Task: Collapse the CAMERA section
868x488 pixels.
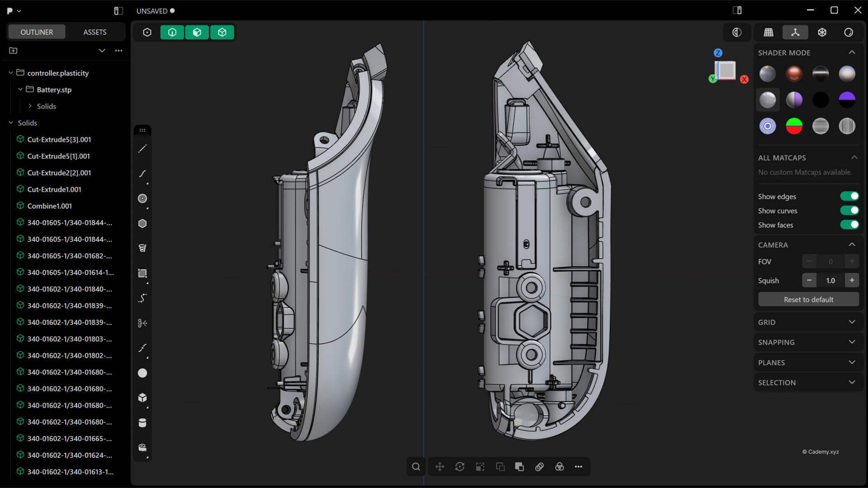Action: point(852,244)
